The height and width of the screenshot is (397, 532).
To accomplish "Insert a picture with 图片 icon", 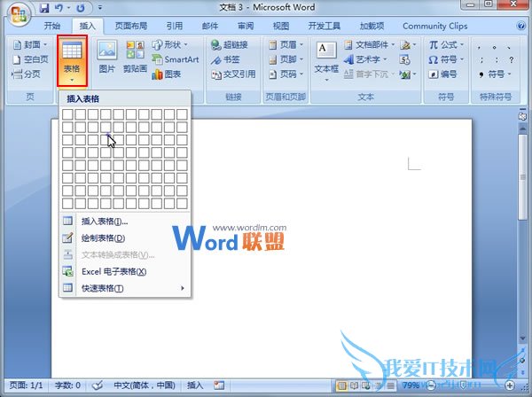I will (x=107, y=57).
